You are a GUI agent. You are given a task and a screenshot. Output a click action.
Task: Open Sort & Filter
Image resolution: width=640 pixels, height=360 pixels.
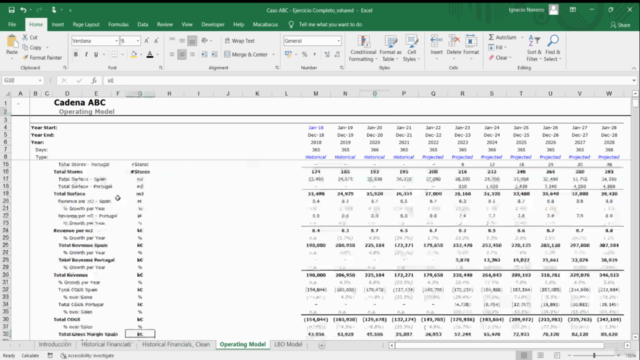[x=534, y=48]
